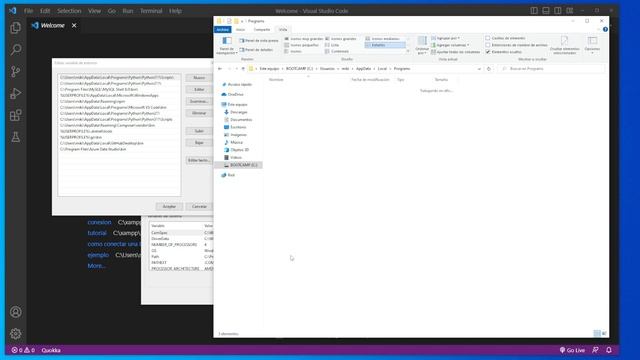Open Source Control in VS Code
Image resolution: width=640 pixels, height=360 pixels.
click(16, 71)
